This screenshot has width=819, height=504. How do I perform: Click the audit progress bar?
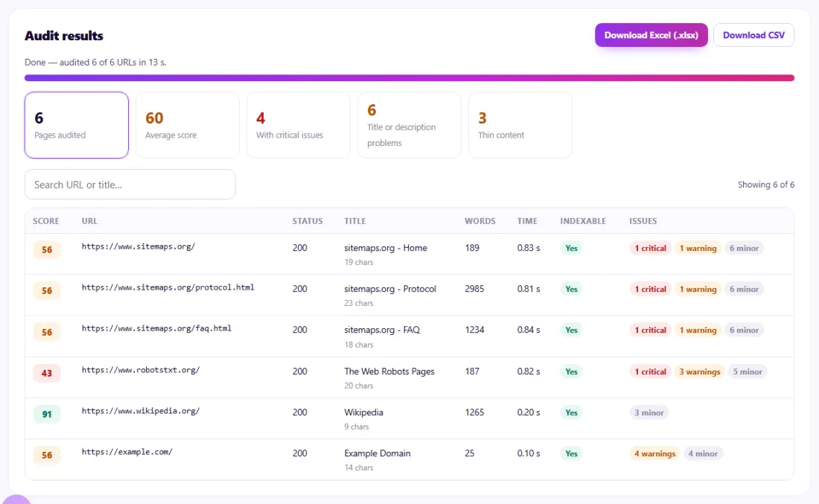[409, 78]
